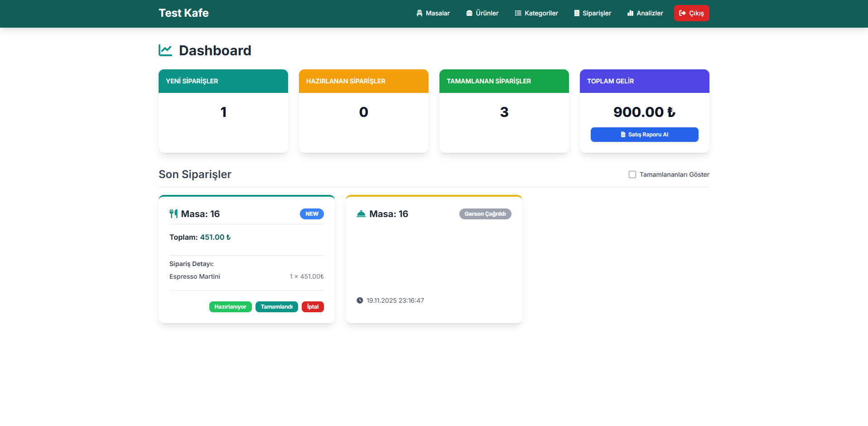Click the service bell icon on waiter call card
This screenshot has height=426, width=868.
point(361,214)
